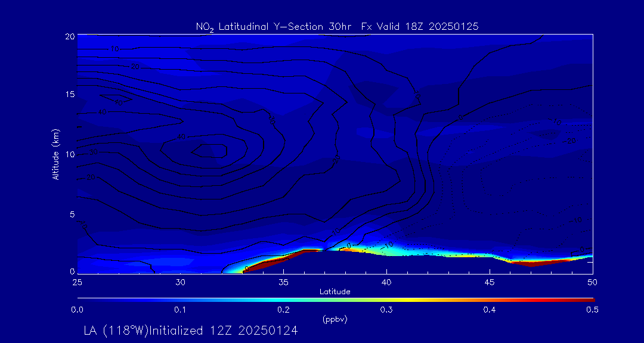The image size is (644, 343).
Task: Click the latitude tick label "25"
Action: pos(77,282)
